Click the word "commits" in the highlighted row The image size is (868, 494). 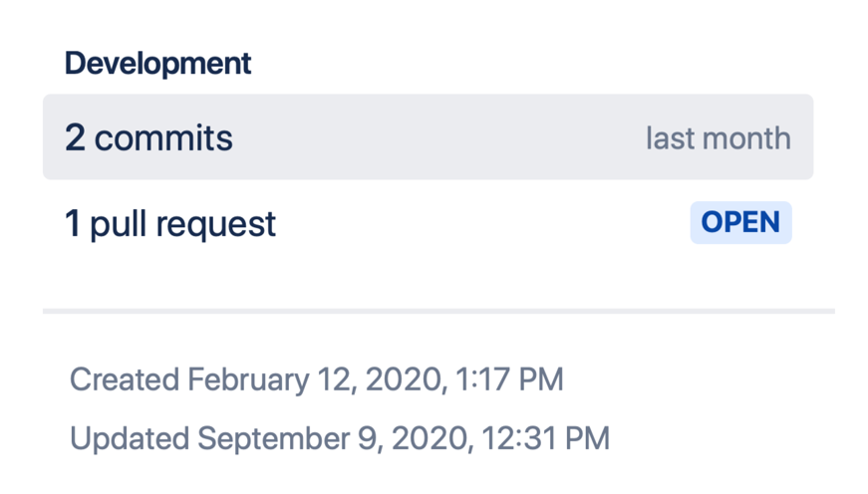point(163,137)
